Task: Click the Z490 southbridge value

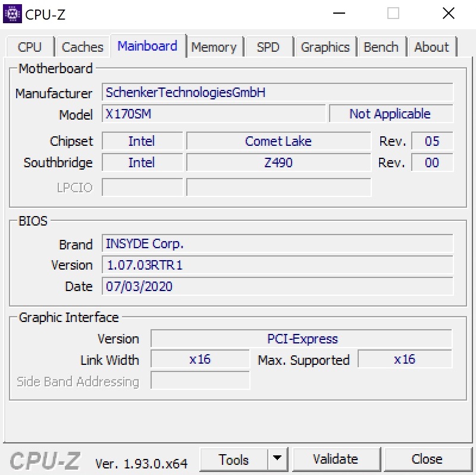Action: click(278, 162)
